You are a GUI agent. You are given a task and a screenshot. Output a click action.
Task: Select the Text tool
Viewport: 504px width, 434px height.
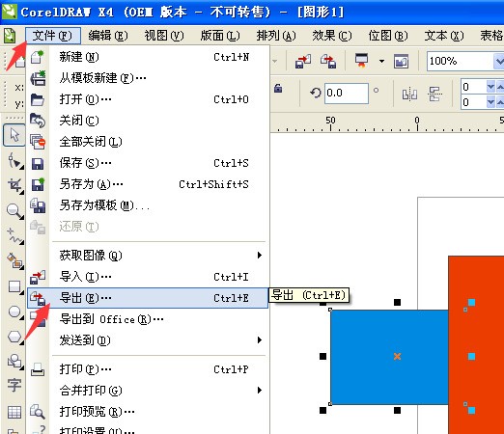tap(14, 385)
